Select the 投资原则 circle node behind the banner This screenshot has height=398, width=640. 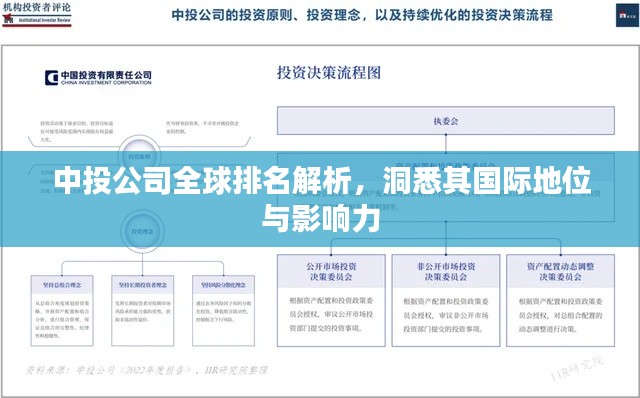pos(140,156)
